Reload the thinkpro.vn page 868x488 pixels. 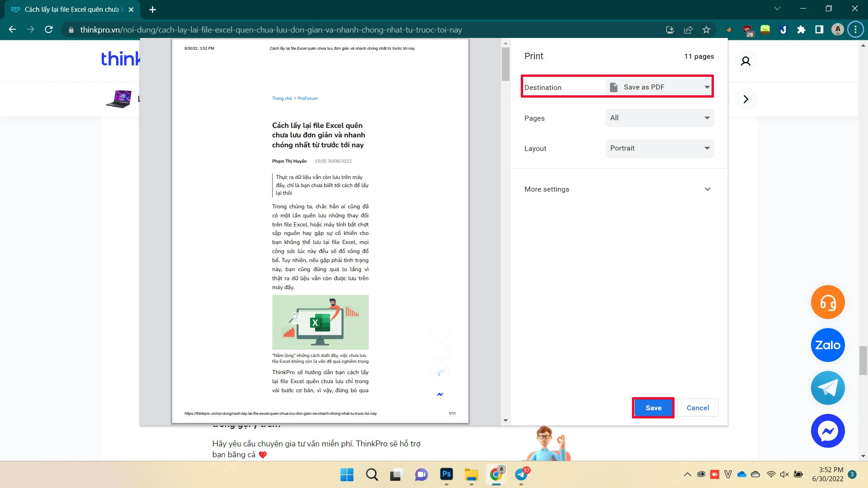[x=49, y=30]
